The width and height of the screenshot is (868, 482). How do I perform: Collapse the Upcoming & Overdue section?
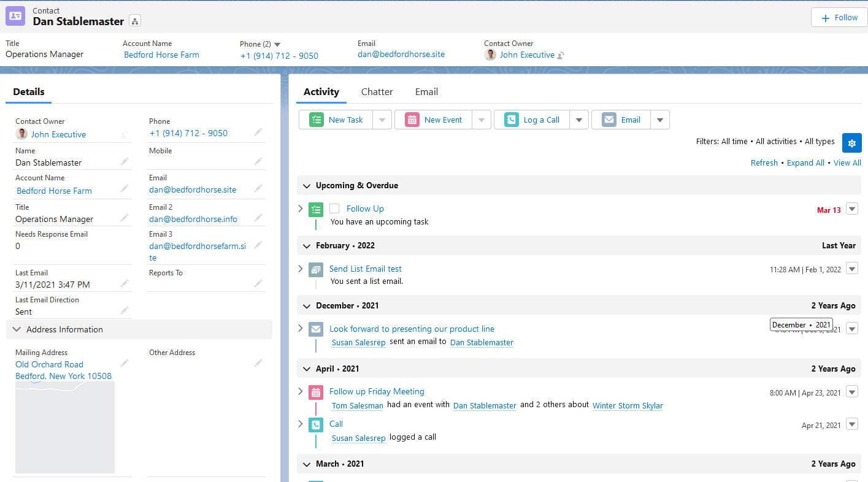(306, 185)
